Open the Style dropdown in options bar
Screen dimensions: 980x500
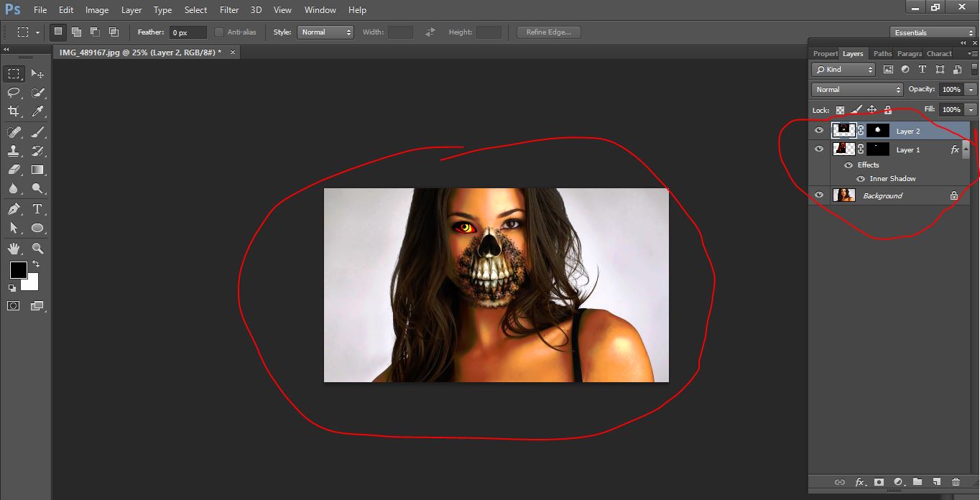325,32
